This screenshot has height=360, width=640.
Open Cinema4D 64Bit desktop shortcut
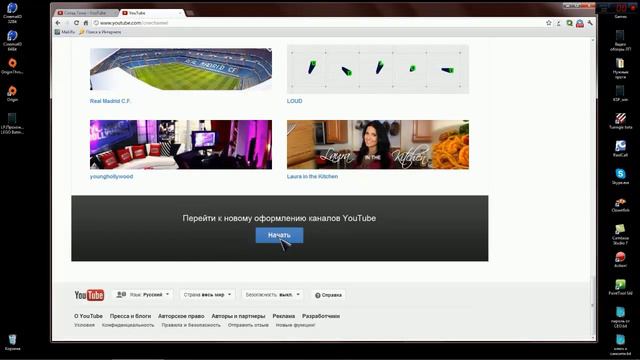(12, 40)
